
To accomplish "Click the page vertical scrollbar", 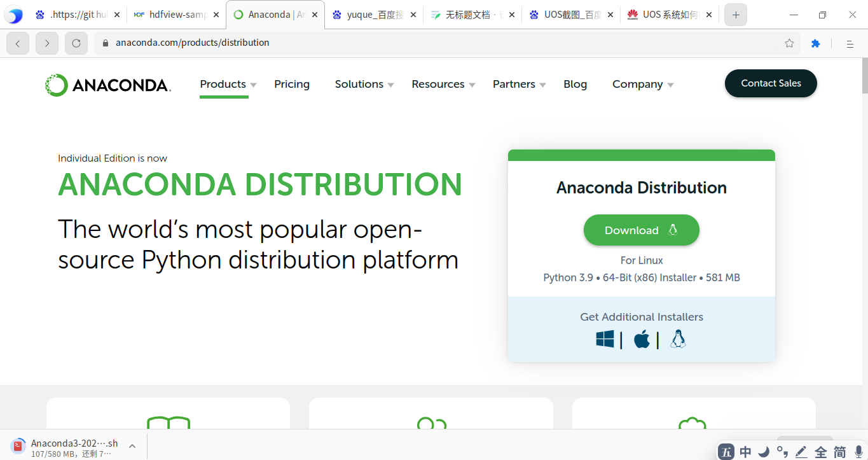I will (865, 76).
